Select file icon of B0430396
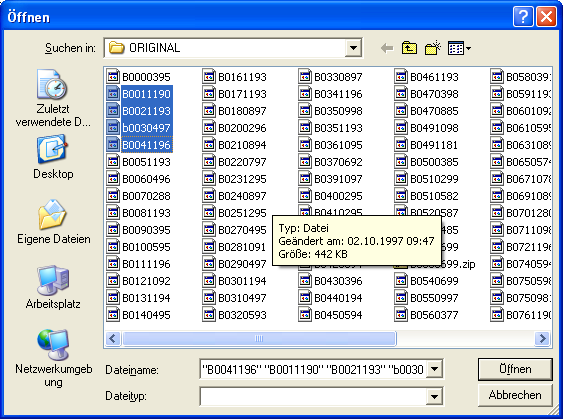Viewport: 563px width, 419px height. (305, 281)
